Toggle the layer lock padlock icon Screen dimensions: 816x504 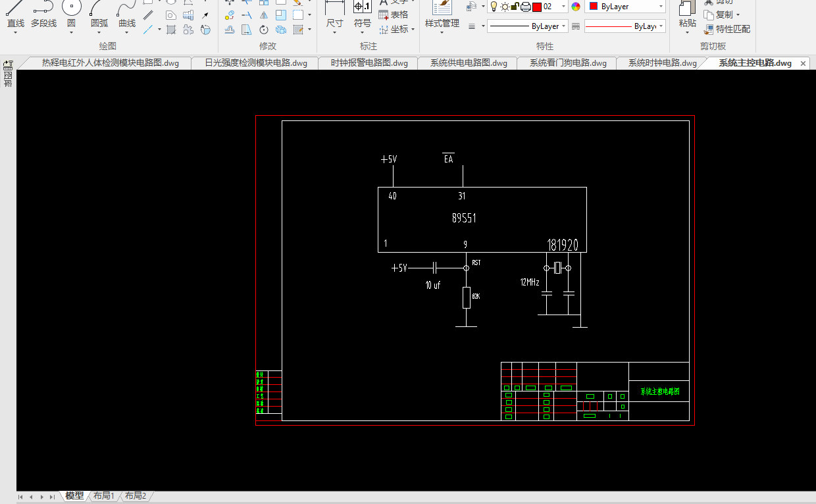point(515,7)
